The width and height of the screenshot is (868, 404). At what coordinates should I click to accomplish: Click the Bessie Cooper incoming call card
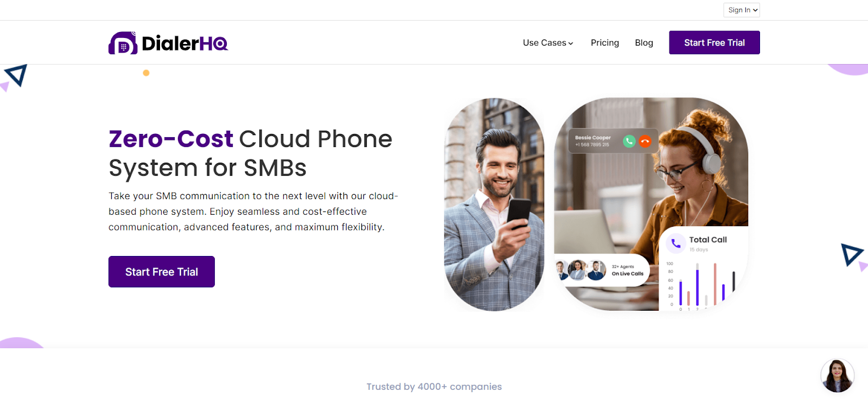tap(613, 141)
